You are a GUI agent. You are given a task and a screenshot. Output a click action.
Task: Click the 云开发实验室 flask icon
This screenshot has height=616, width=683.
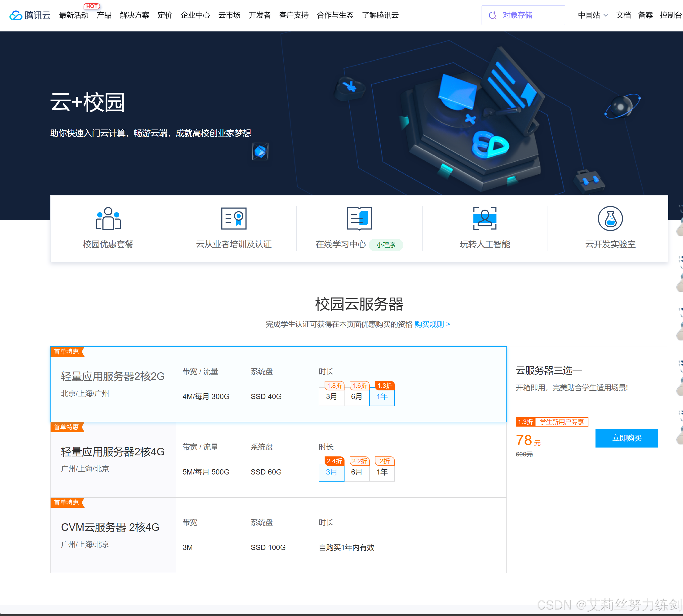point(610,219)
